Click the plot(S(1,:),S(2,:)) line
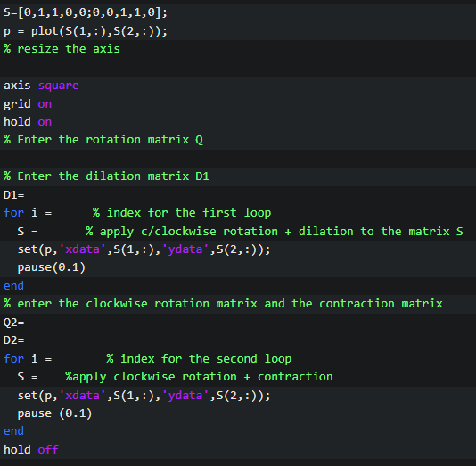Screen dimensions: 476x466 point(86,31)
